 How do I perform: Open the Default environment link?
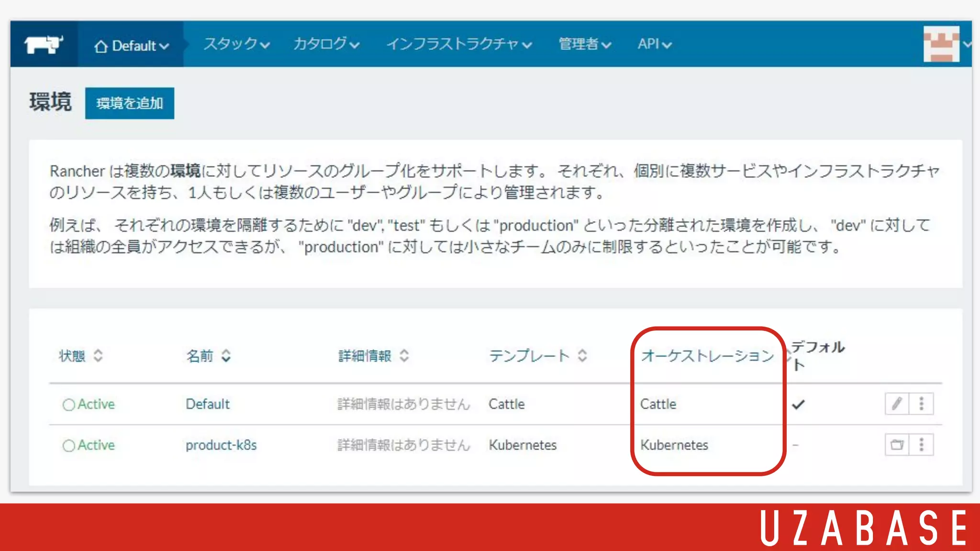tap(208, 404)
